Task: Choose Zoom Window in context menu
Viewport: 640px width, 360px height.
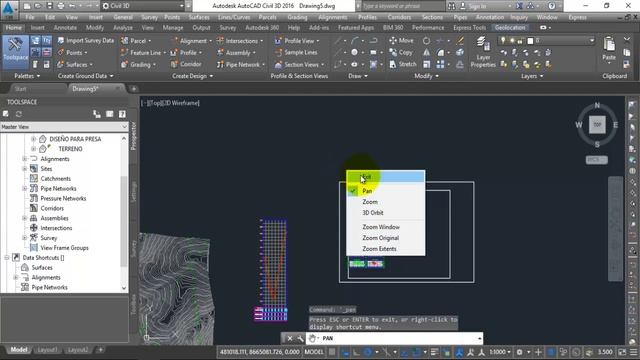Action: click(x=386, y=227)
